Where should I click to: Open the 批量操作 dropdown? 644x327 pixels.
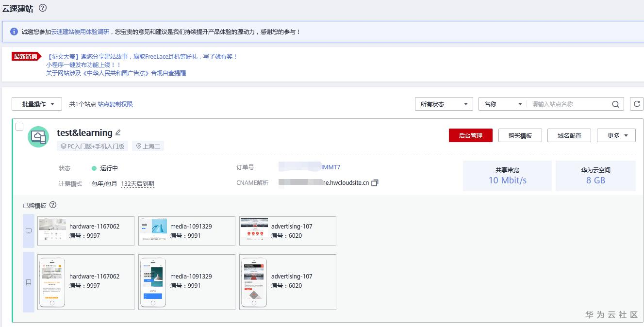tap(37, 104)
